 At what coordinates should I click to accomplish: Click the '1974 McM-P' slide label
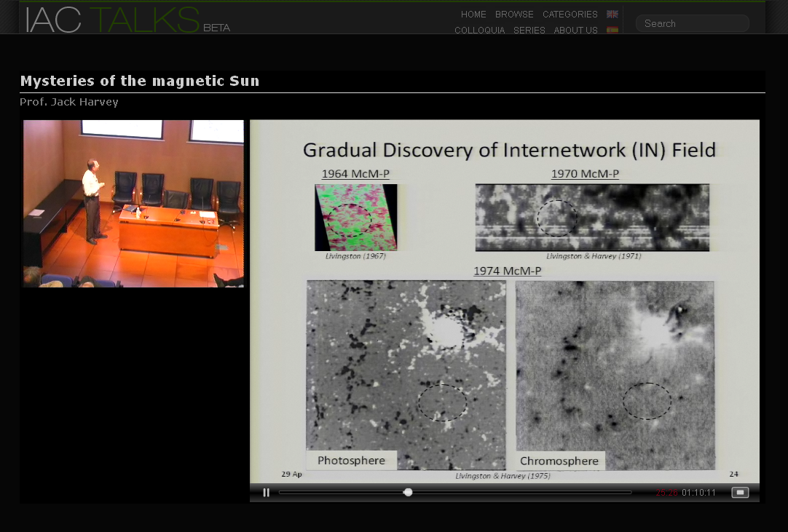(507, 271)
